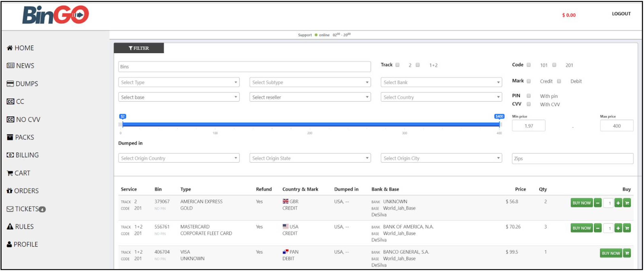Select NO CVV in the sidebar
This screenshot has height=271, width=644.
tap(24, 120)
